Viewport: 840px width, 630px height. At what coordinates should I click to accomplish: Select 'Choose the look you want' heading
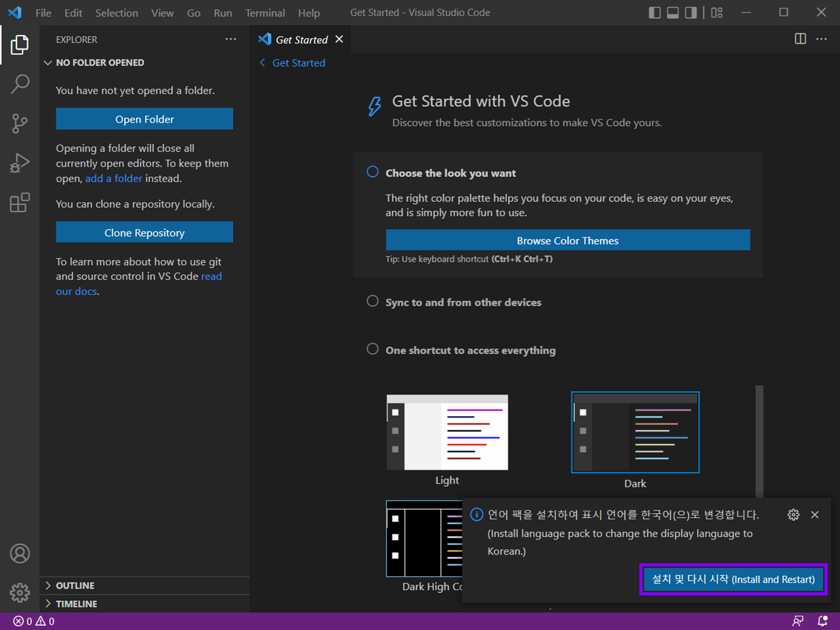[x=451, y=173]
